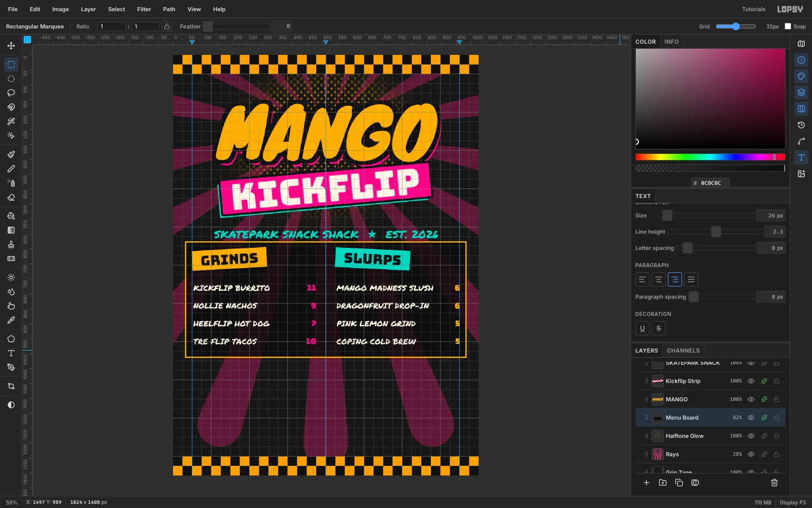
Task: Select the Rays layer row
Action: click(710, 454)
